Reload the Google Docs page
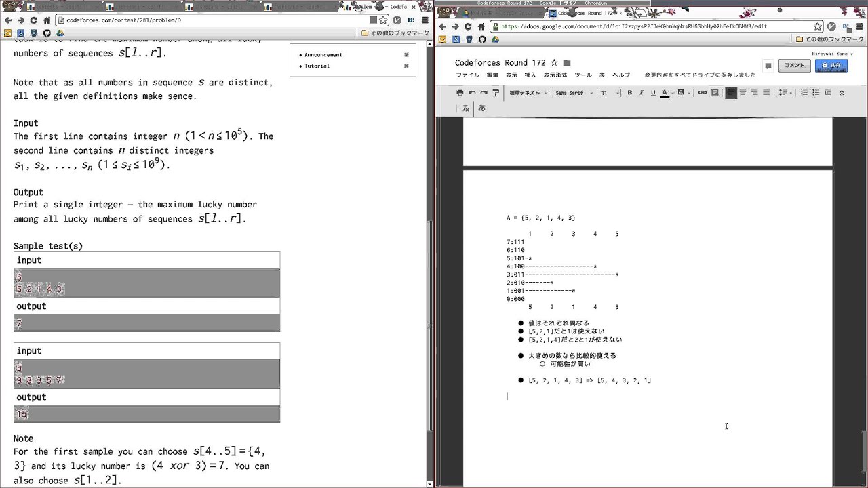Screen dimensions: 868x488 pos(468,26)
